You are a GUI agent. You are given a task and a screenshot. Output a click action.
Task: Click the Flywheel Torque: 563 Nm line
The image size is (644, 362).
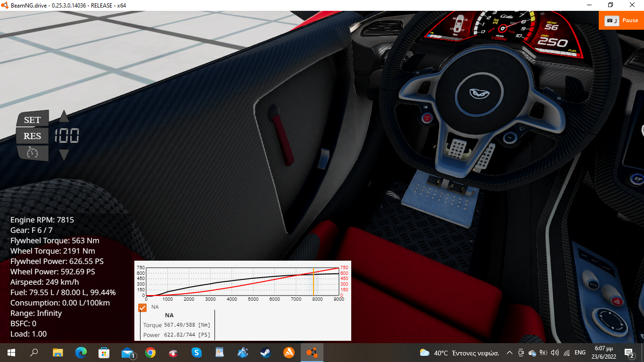click(x=55, y=240)
